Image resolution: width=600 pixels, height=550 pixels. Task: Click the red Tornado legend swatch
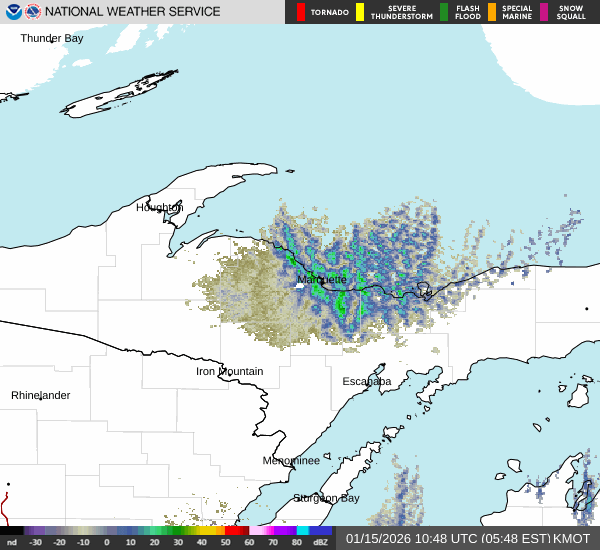tap(301, 12)
